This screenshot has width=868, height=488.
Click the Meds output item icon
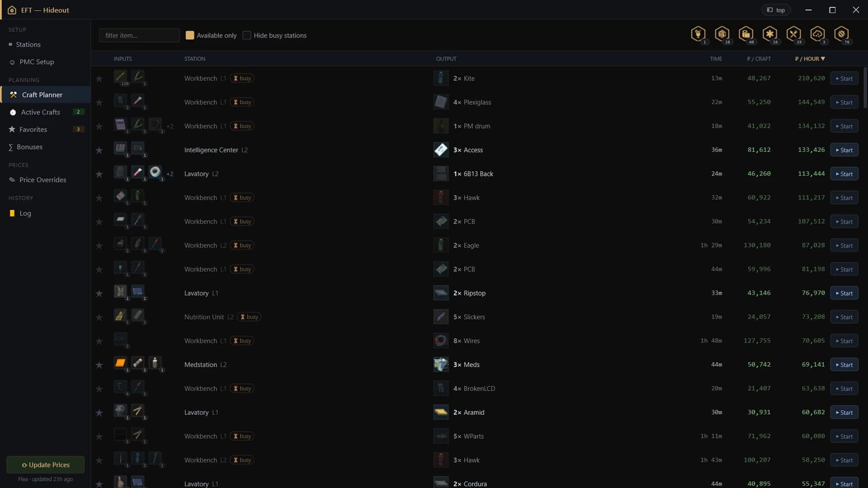(x=441, y=364)
